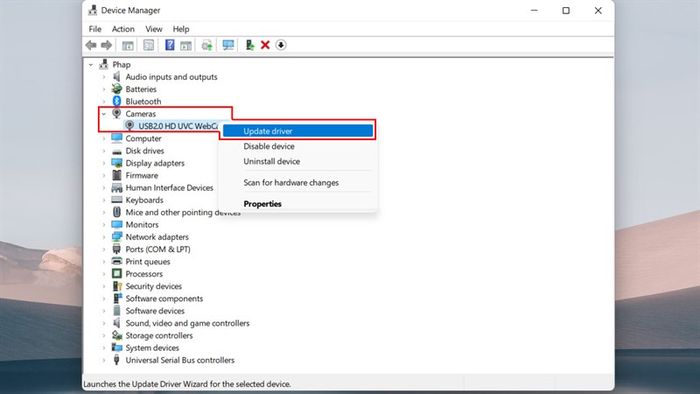Click the Back arrow toolbar icon

pos(91,45)
